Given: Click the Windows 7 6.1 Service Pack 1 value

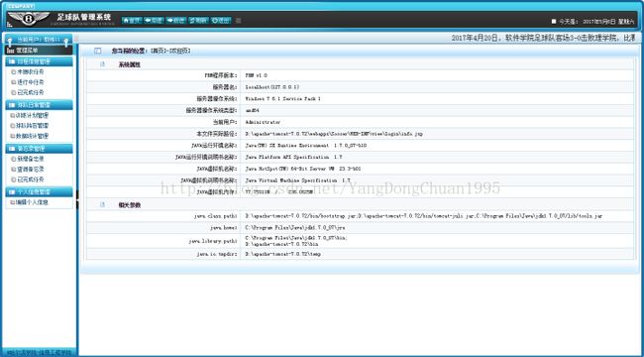Looking at the screenshot, I should [283, 99].
